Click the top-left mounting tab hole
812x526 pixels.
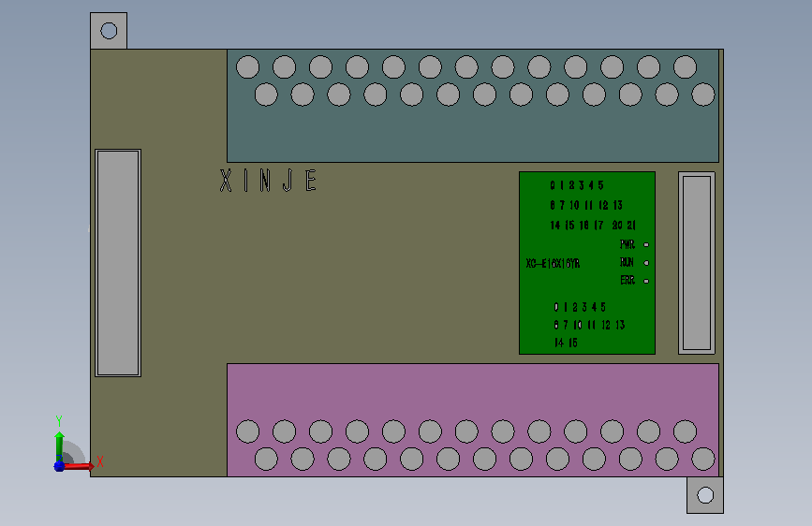pyautogui.click(x=109, y=31)
